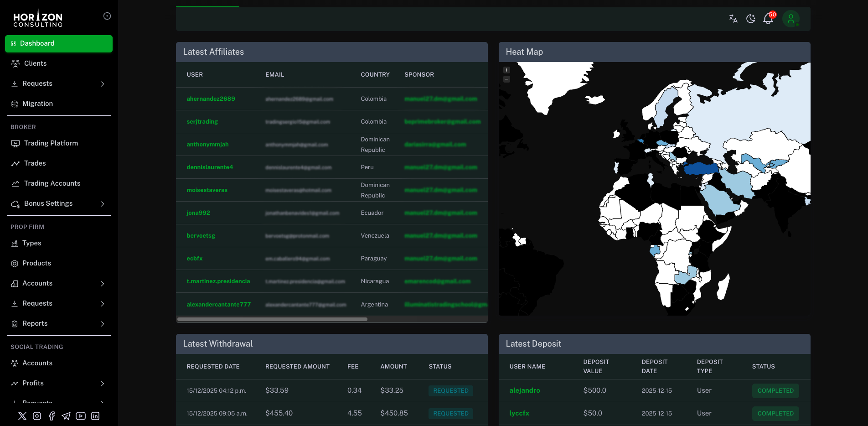Zoom into the Heat Map with plus button

pyautogui.click(x=506, y=70)
